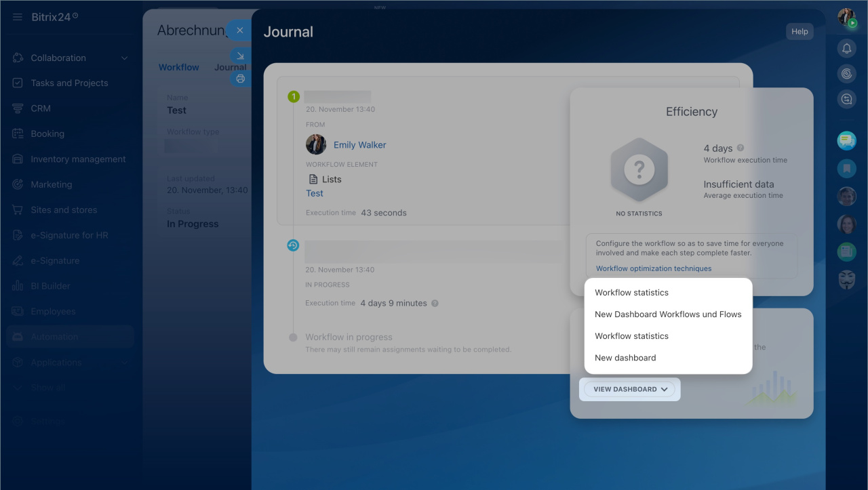Click the help question mark beside 4 days

pyautogui.click(x=741, y=148)
